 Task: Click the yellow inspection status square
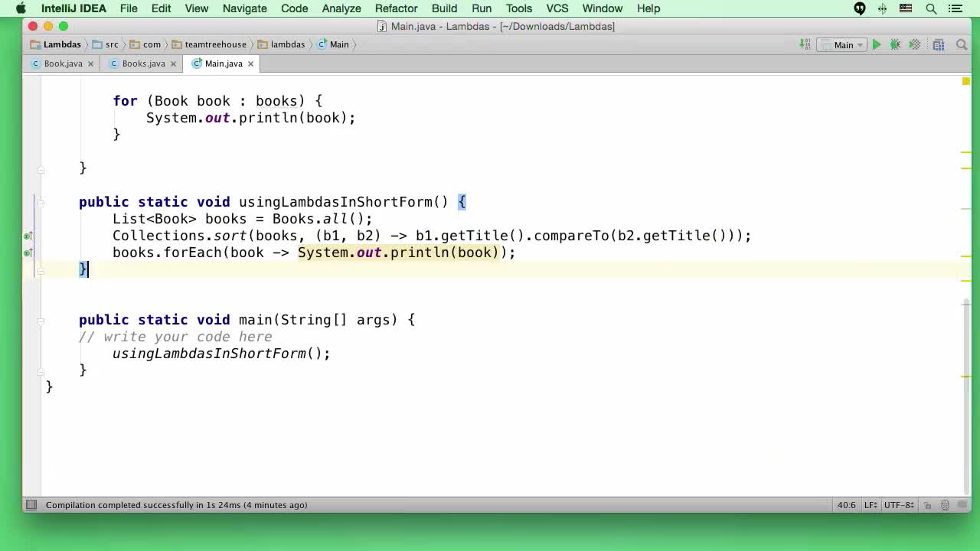(966, 81)
